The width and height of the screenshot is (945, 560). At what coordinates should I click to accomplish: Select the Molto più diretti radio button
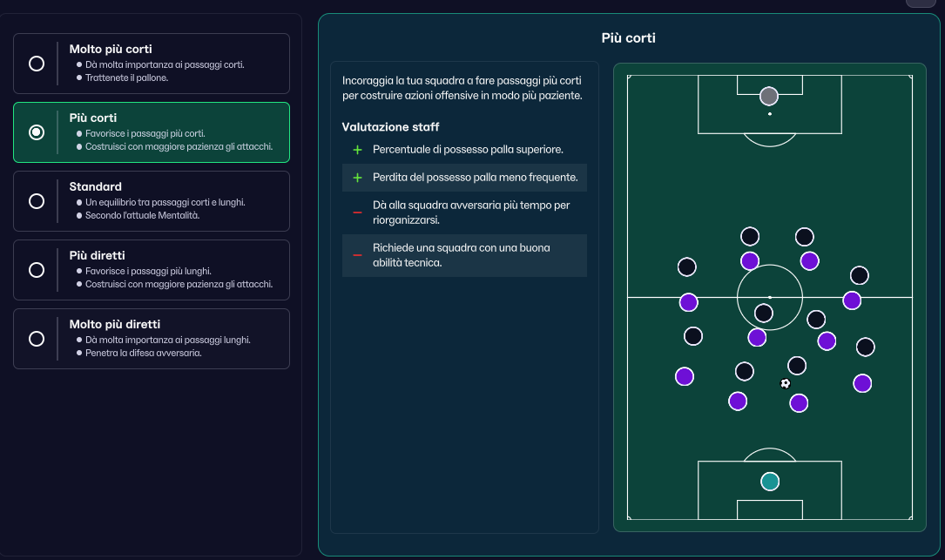click(37, 338)
